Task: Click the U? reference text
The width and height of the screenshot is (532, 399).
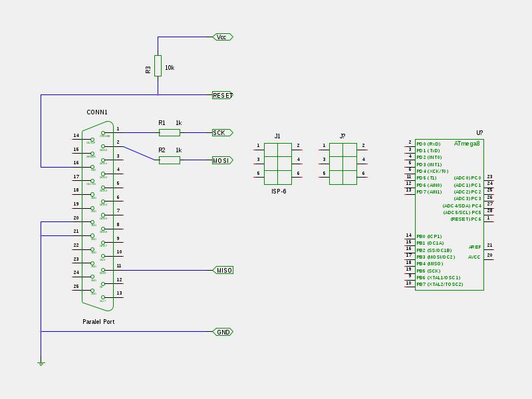Action: [479, 132]
